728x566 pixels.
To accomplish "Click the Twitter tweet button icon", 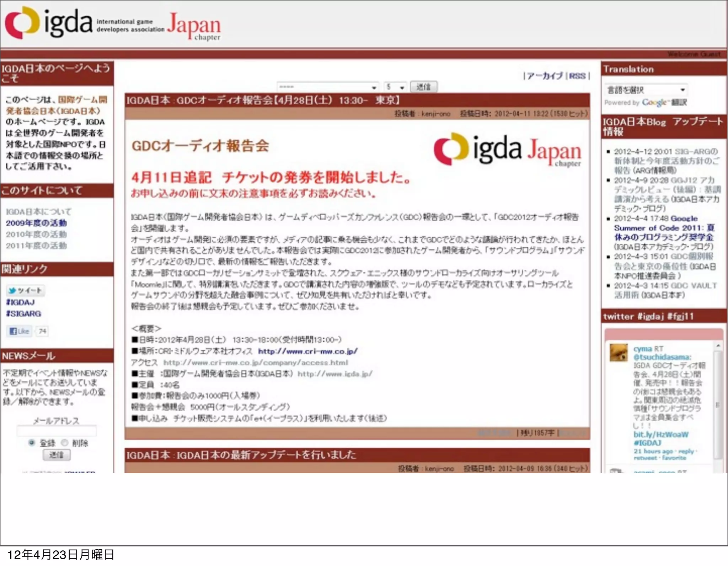I will click(25, 290).
